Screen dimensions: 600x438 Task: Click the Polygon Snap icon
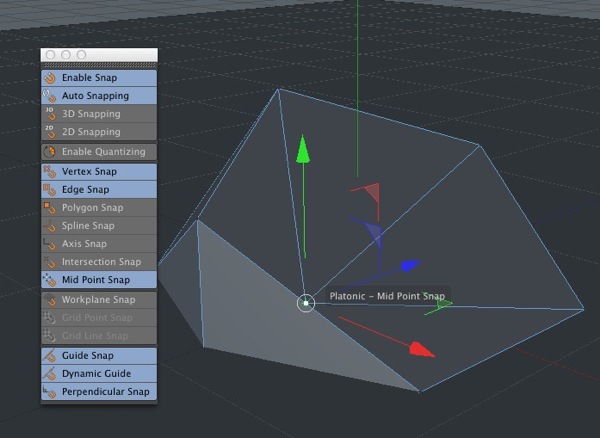pyautogui.click(x=50, y=208)
